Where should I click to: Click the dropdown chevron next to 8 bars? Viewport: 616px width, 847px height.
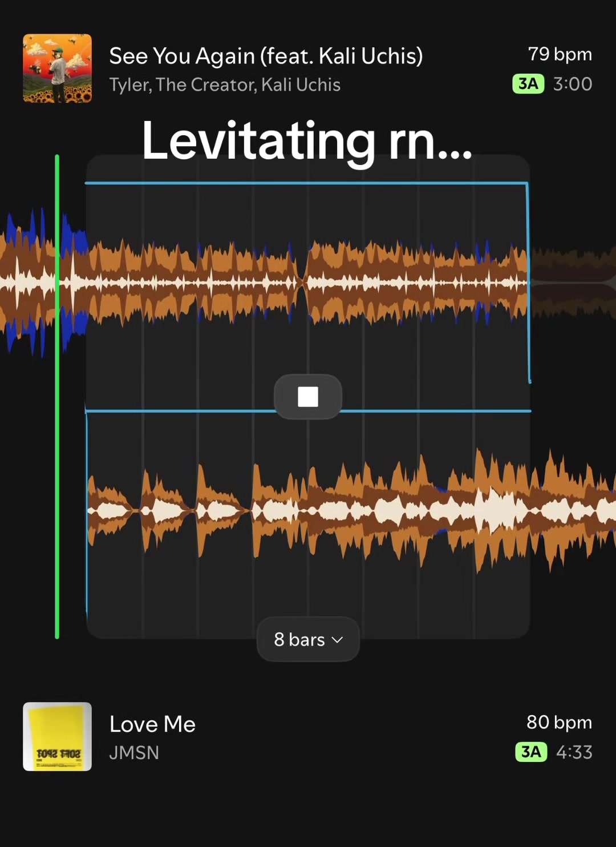coord(337,640)
